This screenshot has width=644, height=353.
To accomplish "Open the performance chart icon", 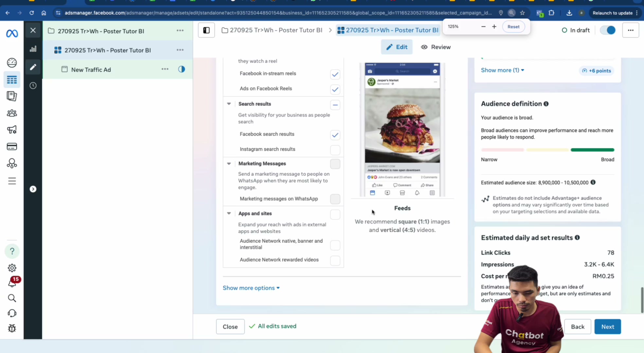I will tap(33, 49).
